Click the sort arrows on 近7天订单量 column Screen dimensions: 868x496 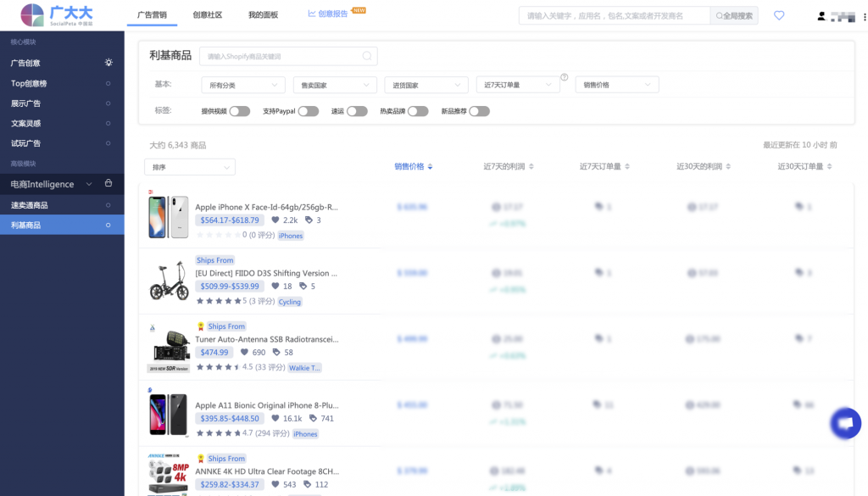[x=627, y=167]
